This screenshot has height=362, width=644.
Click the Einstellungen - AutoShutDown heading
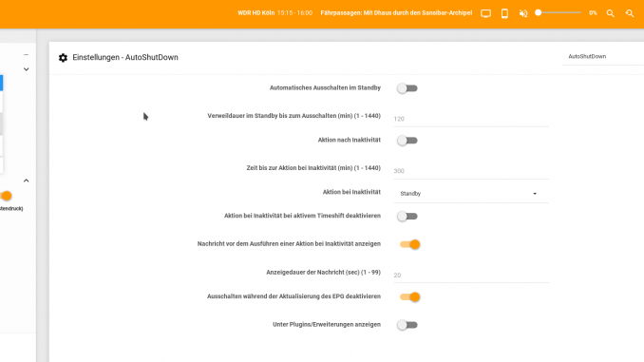point(125,58)
